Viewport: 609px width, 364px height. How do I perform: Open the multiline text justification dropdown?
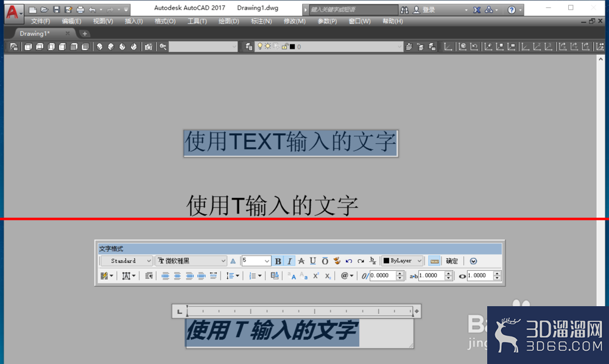(128, 276)
